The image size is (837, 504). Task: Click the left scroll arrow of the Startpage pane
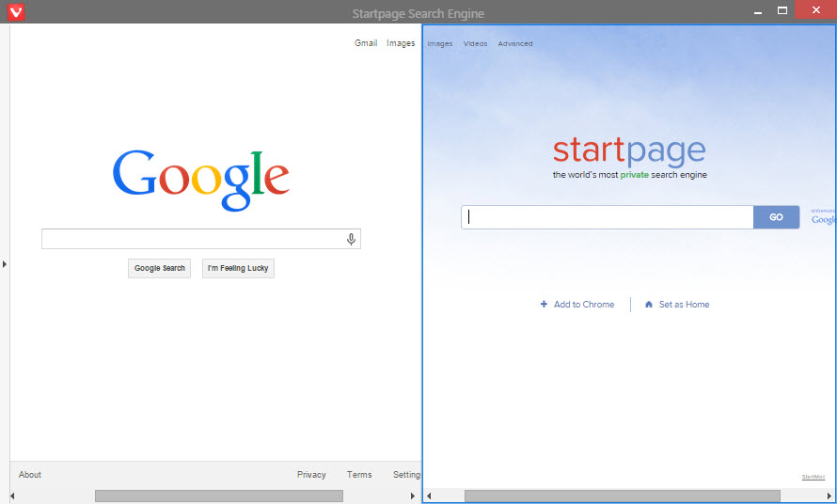click(429, 496)
